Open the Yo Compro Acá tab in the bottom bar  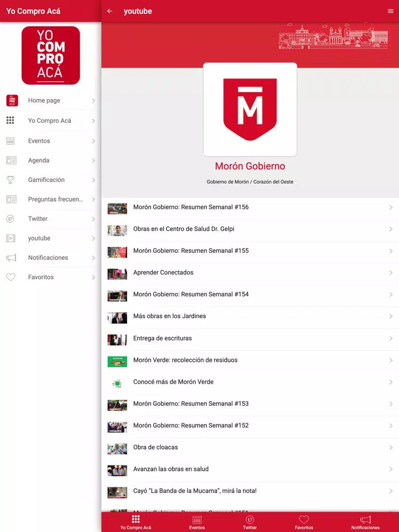(136, 522)
